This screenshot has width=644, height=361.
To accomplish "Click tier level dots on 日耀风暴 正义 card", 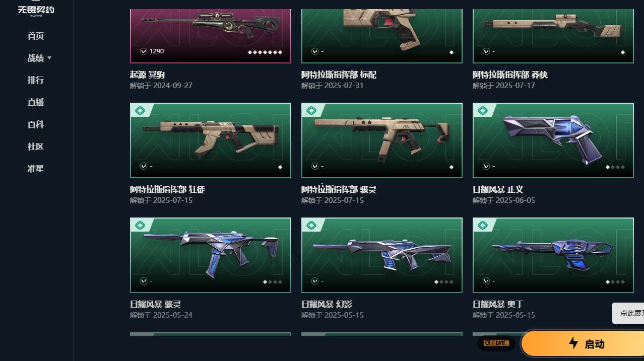I will [x=615, y=167].
